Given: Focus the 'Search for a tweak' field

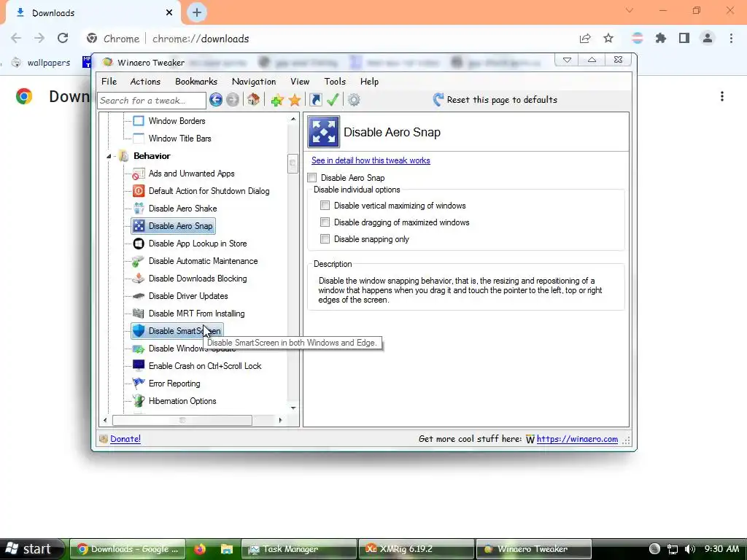Looking at the screenshot, I should click(x=152, y=101).
